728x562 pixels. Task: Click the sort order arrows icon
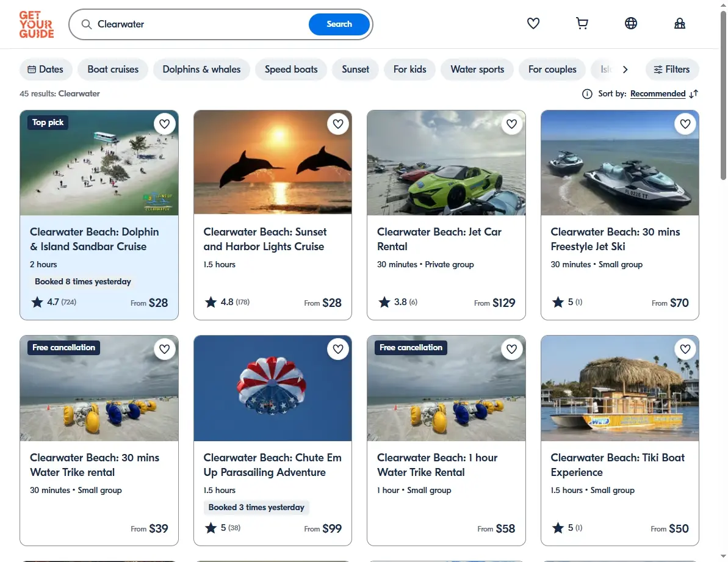tap(694, 94)
